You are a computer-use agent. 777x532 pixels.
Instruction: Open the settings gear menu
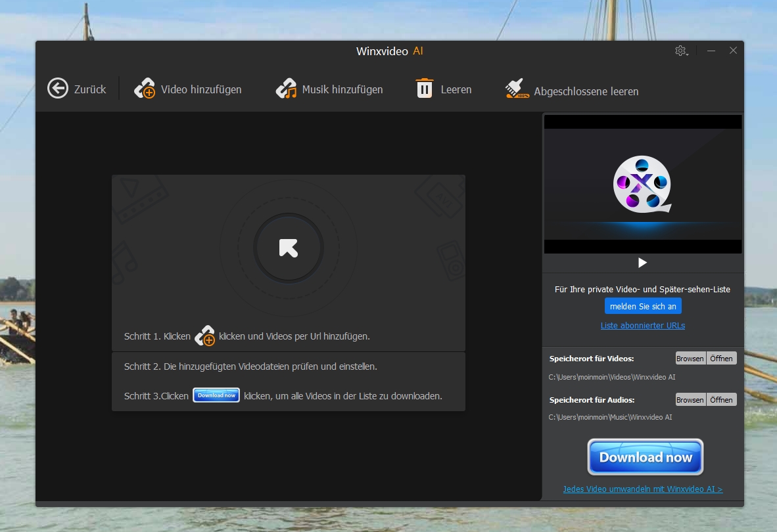click(x=682, y=51)
